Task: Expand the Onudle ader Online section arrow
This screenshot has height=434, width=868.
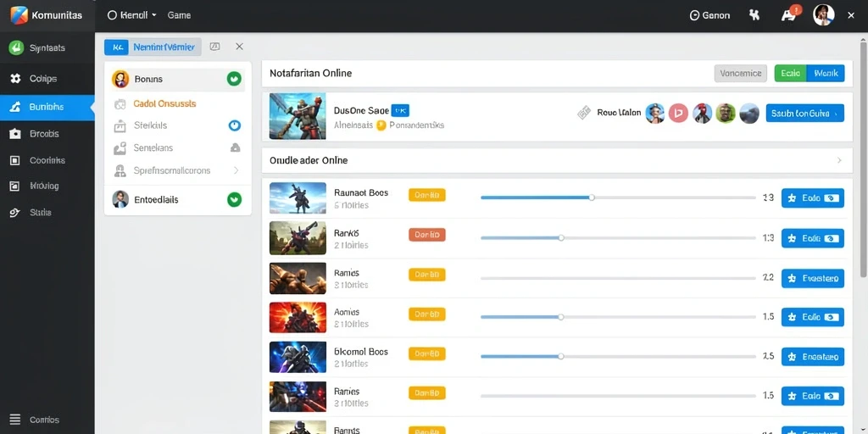Action: [839, 160]
